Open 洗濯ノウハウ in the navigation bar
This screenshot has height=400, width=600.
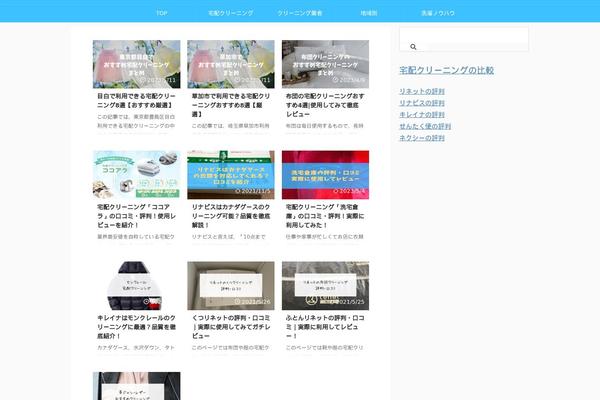(x=438, y=13)
